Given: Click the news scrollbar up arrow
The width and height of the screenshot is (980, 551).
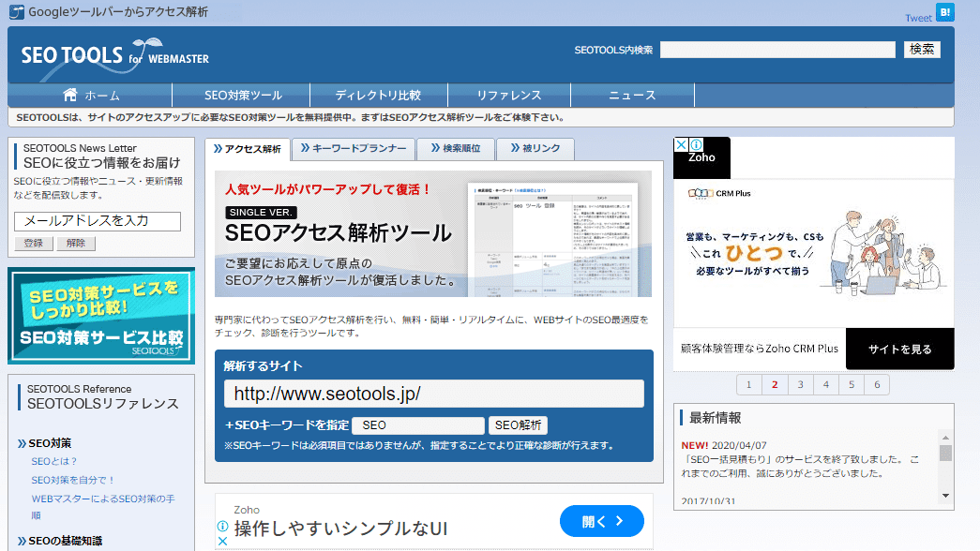Looking at the screenshot, I should pos(945,438).
